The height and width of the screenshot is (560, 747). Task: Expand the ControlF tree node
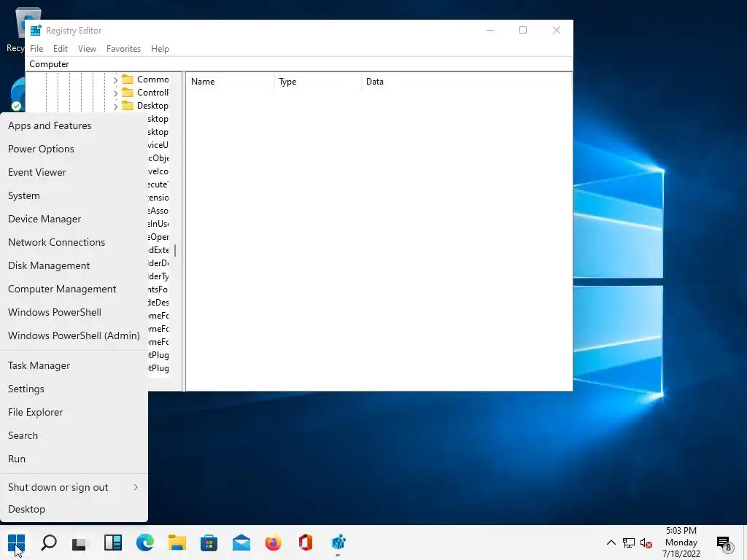(115, 93)
